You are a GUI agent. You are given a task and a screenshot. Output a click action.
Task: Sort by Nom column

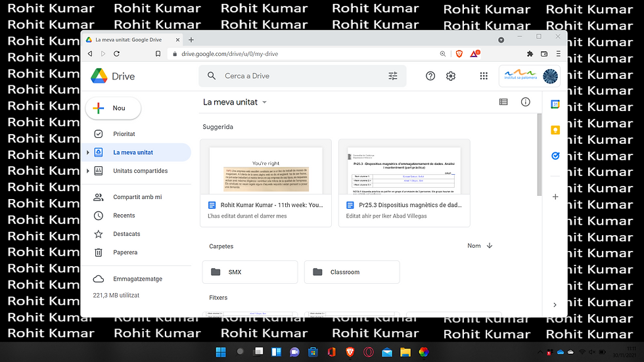(x=474, y=246)
